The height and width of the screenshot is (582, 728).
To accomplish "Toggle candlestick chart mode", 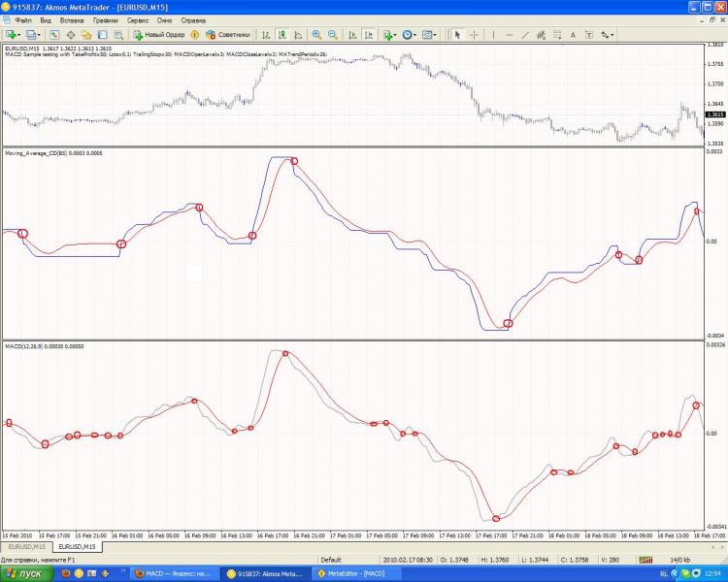I will (281, 34).
